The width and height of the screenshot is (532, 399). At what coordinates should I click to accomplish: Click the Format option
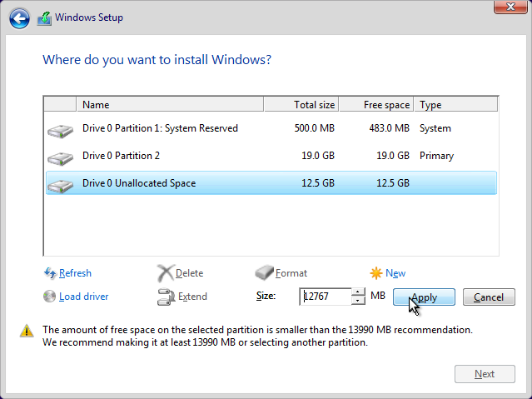pos(291,273)
